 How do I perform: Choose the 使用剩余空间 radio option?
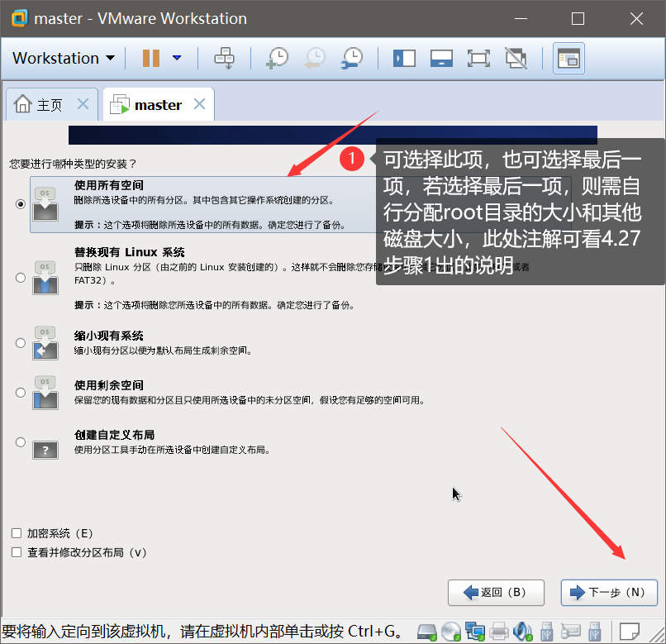[x=21, y=393]
